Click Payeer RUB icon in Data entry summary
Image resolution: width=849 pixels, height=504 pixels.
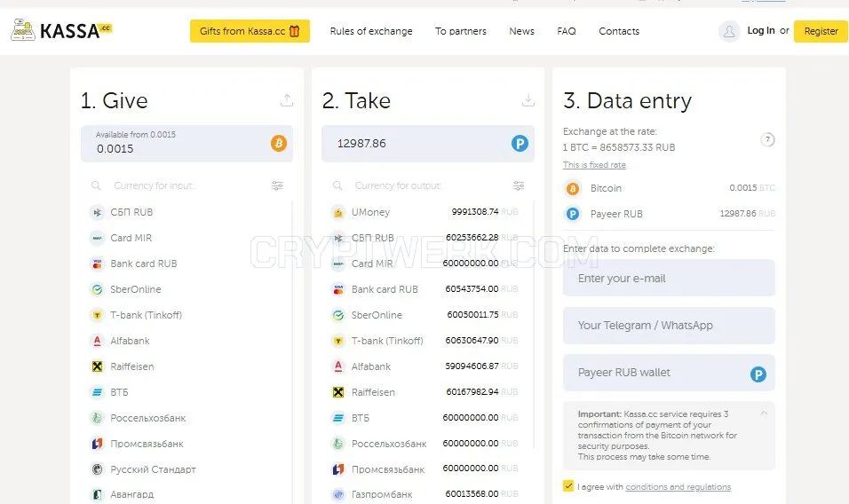(572, 214)
